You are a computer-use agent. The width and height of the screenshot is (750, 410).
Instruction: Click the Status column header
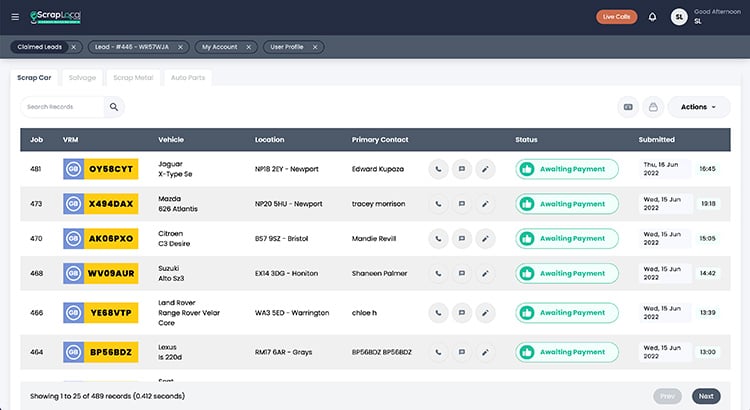526,140
